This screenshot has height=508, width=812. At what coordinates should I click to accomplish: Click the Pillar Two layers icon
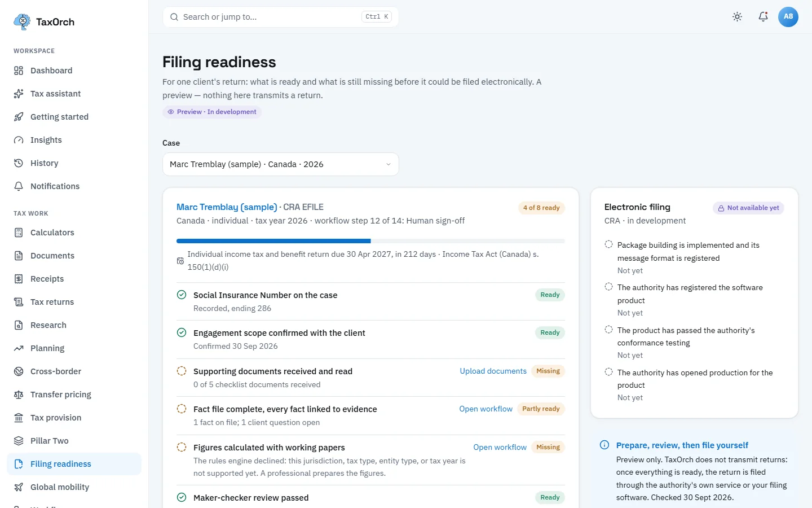(x=19, y=441)
